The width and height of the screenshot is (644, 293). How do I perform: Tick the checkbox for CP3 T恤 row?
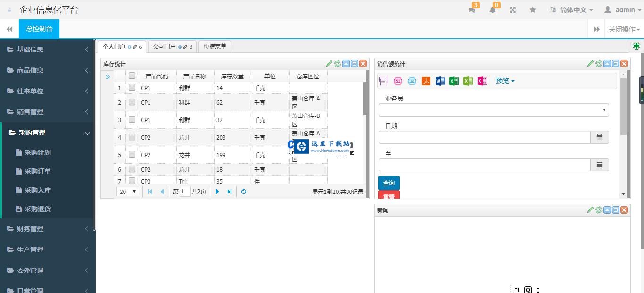click(132, 181)
